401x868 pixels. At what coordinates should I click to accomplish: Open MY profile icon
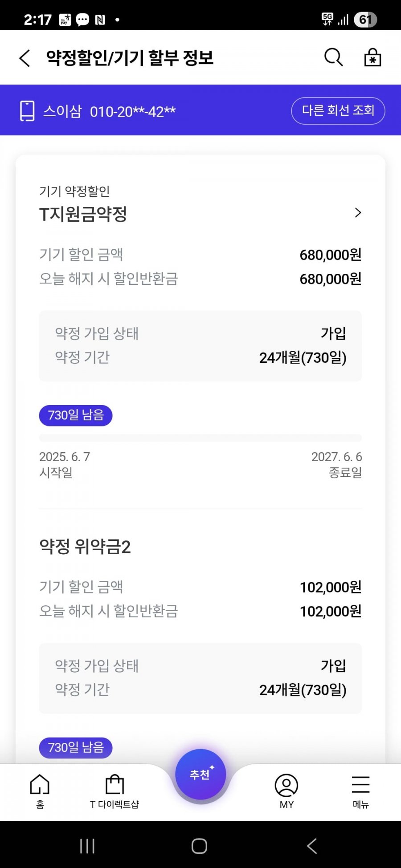286,791
